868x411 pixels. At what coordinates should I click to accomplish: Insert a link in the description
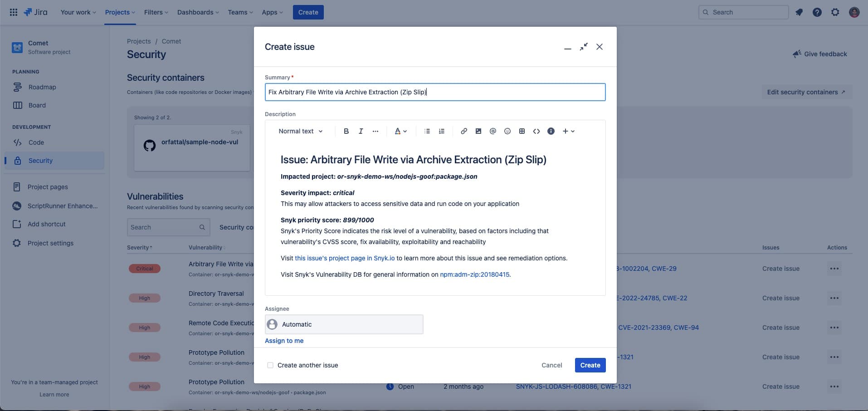(x=464, y=131)
